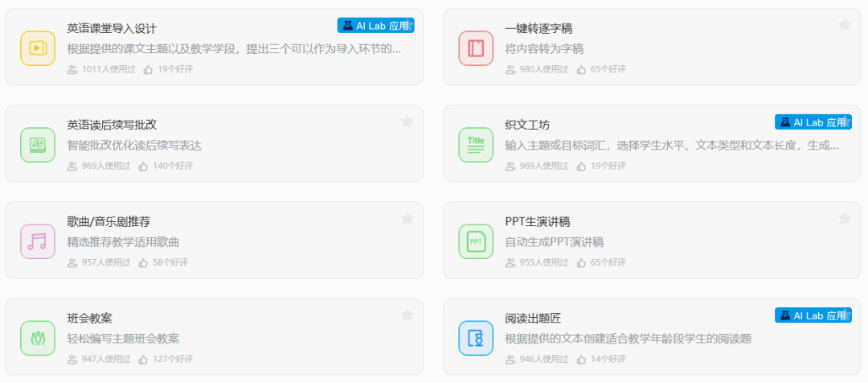The height and width of the screenshot is (383, 868).
Task: Click the 14个好评 count
Action: coord(608,359)
